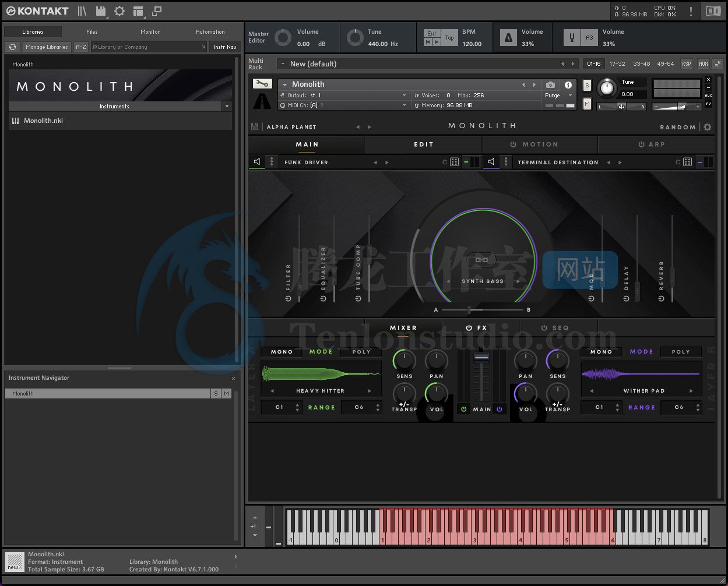This screenshot has width=728, height=586.
Task: Click the floppy disk save icon
Action: tap(101, 11)
